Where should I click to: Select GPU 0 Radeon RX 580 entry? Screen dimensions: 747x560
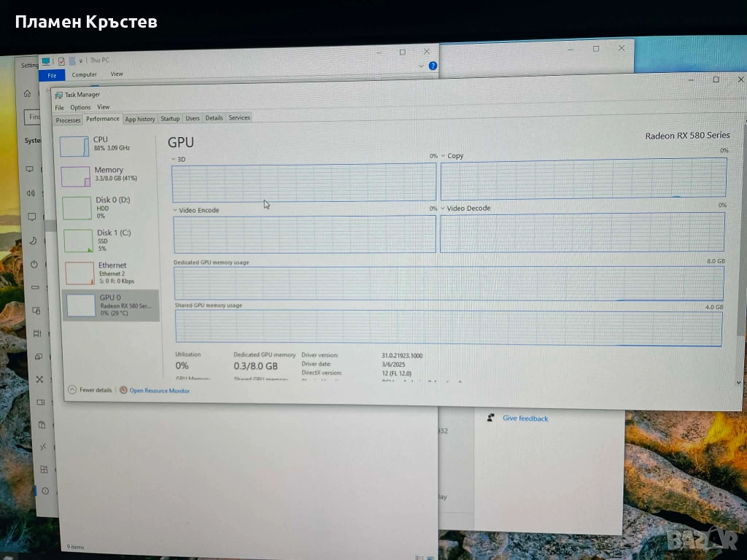(81, 305)
